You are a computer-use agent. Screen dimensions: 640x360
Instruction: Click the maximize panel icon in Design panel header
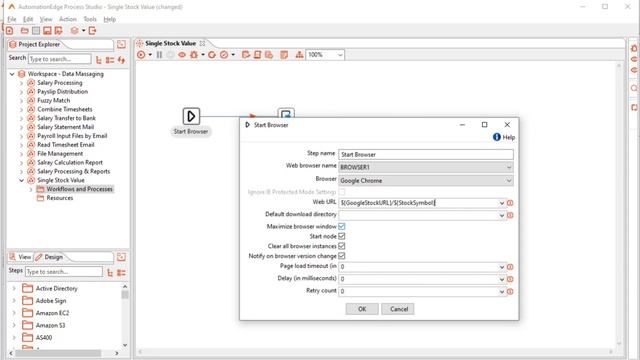click(121, 257)
